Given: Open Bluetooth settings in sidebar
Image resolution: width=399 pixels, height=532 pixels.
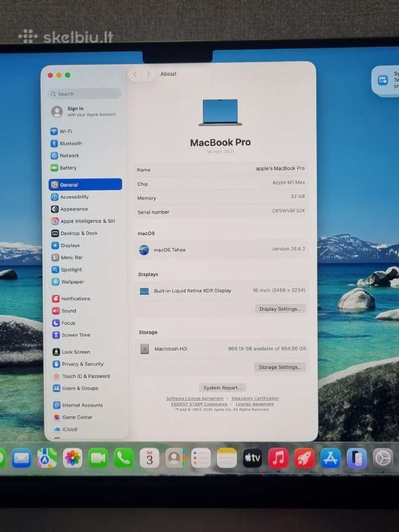Looking at the screenshot, I should (66, 144).
